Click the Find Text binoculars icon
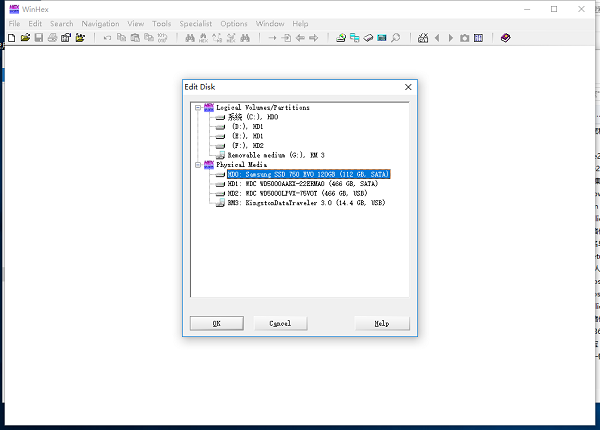 (190, 38)
